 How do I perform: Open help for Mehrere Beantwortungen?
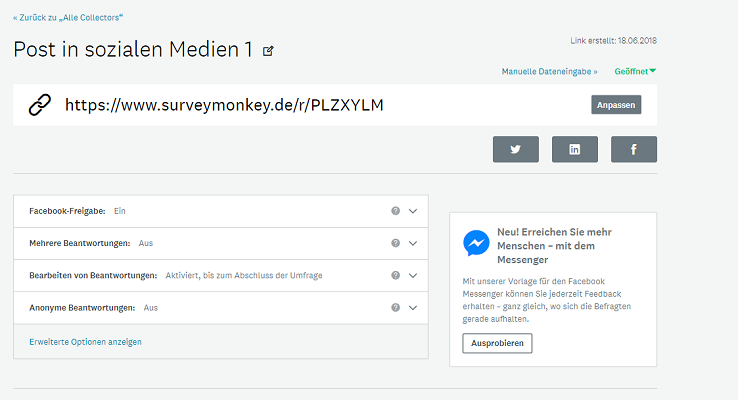395,243
